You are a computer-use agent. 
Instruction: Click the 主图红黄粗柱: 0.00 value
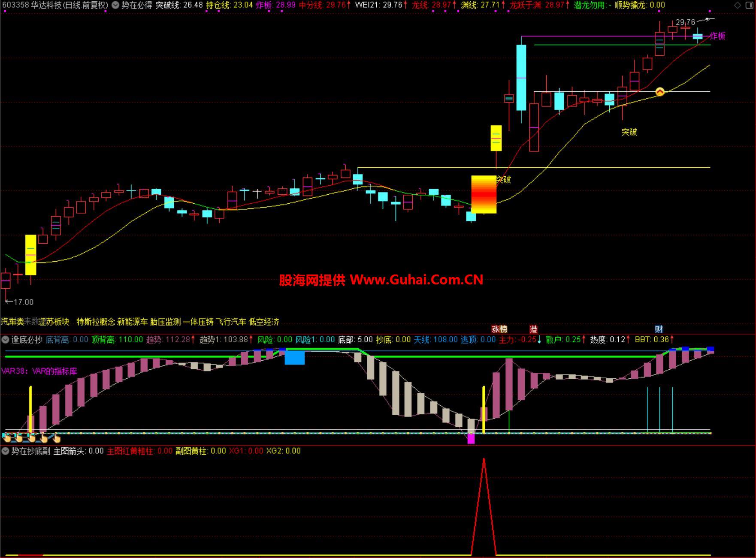coord(139,451)
